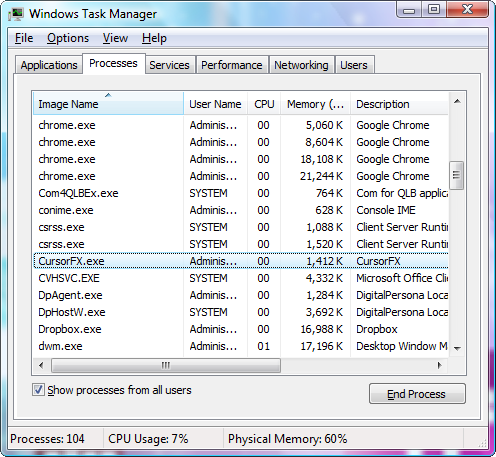Viewport: 496px width, 457px height.
Task: Toggle Show processes from all users
Action: coord(38,390)
